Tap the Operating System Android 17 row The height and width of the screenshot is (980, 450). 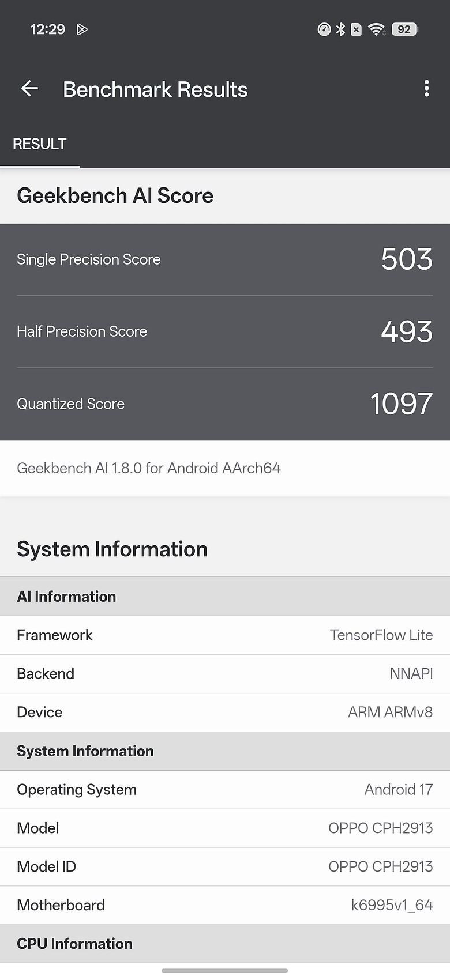tap(225, 790)
